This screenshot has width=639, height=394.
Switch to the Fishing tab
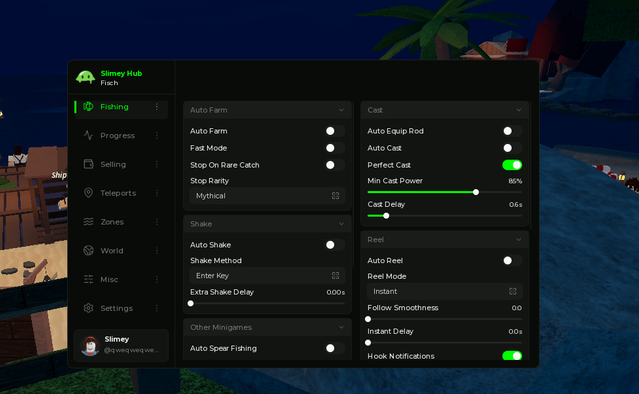tap(121, 107)
